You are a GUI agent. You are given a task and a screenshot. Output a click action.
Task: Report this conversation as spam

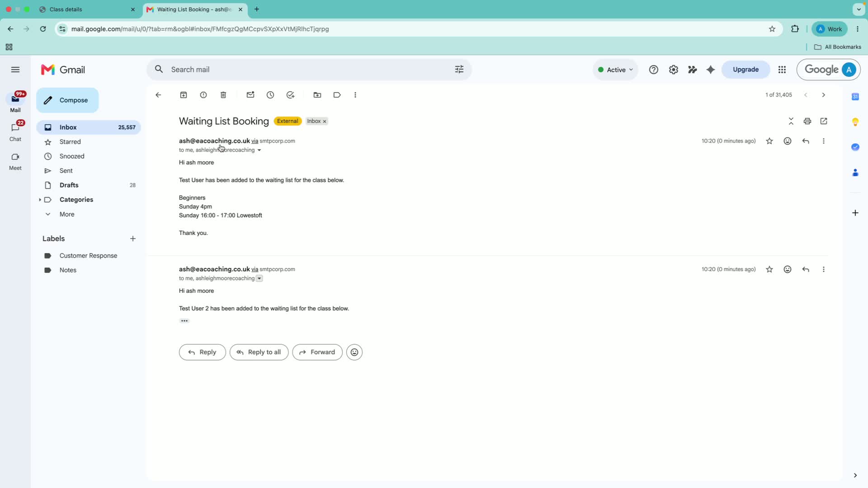click(x=203, y=95)
